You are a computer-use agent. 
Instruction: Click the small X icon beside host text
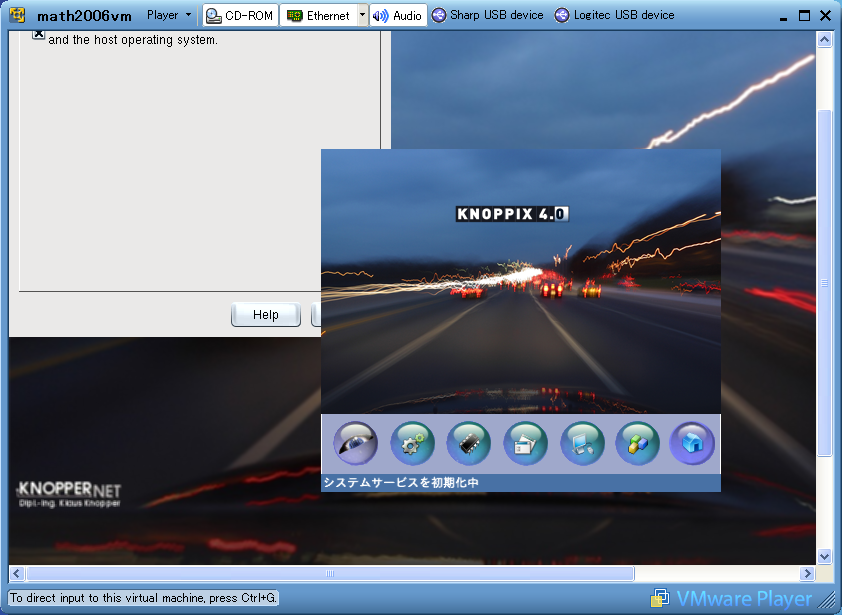(x=38, y=34)
